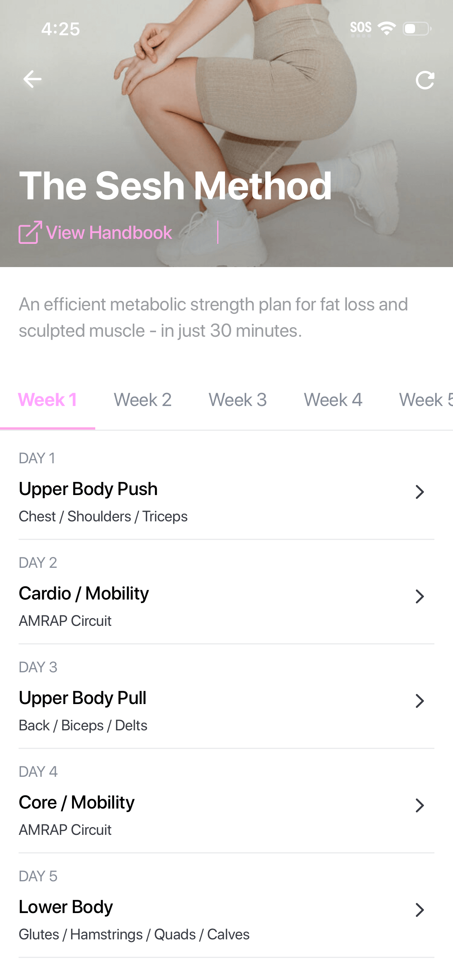Image resolution: width=453 pixels, height=980 pixels.
Task: Expand Upper Body Push chevron
Action: [x=420, y=492]
